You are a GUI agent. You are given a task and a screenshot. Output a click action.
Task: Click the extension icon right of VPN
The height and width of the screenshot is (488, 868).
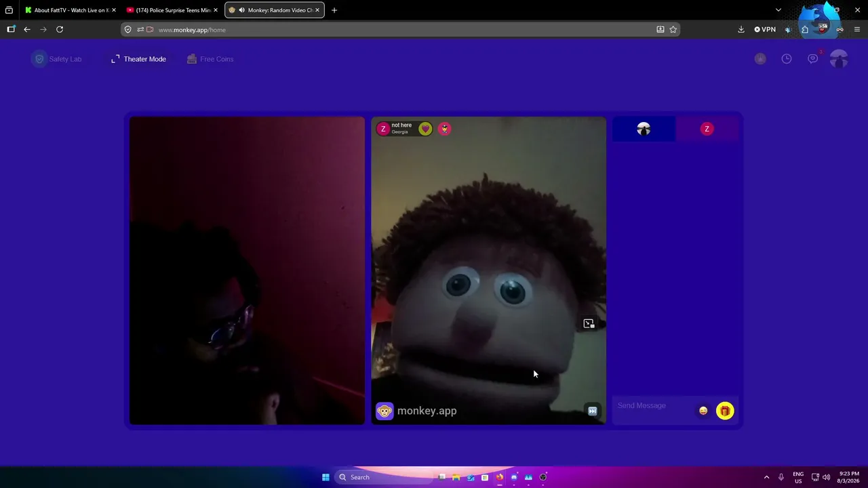pyautogui.click(x=788, y=29)
